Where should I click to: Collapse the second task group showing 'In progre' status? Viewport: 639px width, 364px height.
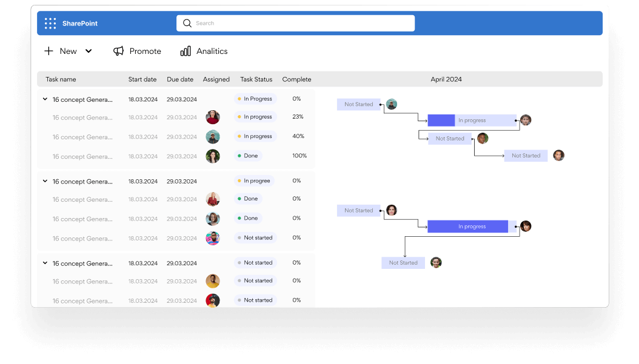tap(45, 181)
